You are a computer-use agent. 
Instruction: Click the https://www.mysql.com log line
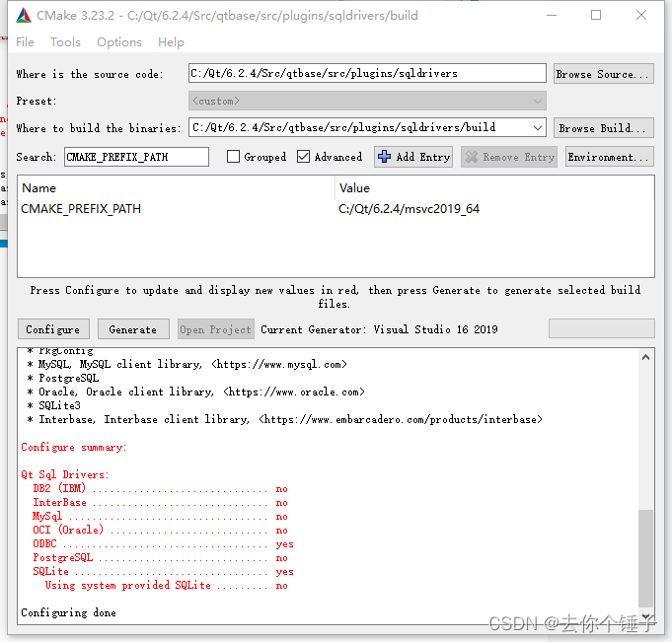[187, 365]
